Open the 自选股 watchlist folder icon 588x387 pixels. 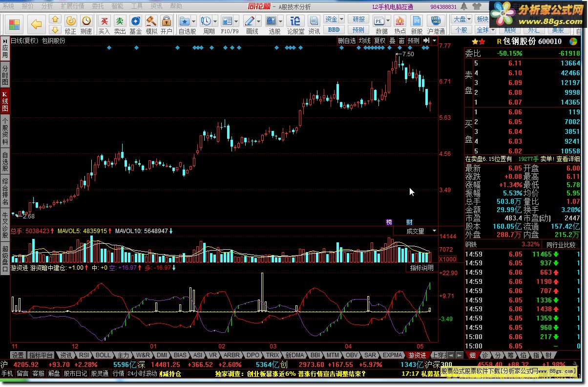(185, 21)
